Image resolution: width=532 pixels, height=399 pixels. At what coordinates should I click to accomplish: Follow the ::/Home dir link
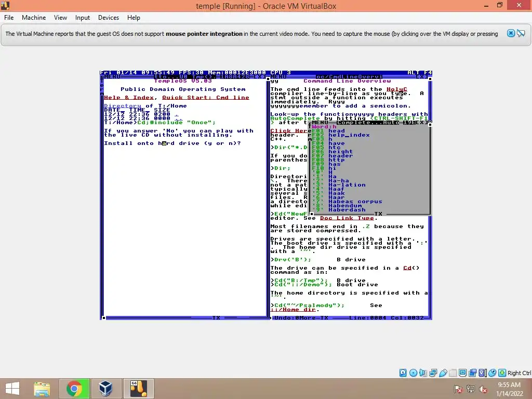pos(293,310)
